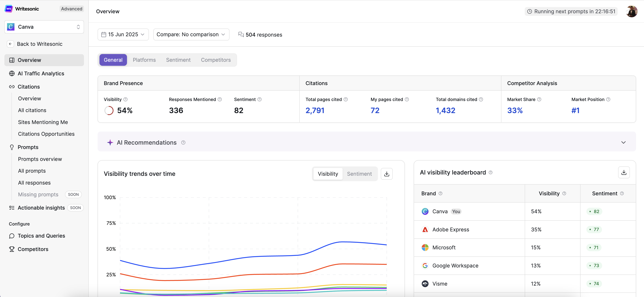
Task: Open the 15 Jun 2025 date picker
Action: tap(123, 34)
